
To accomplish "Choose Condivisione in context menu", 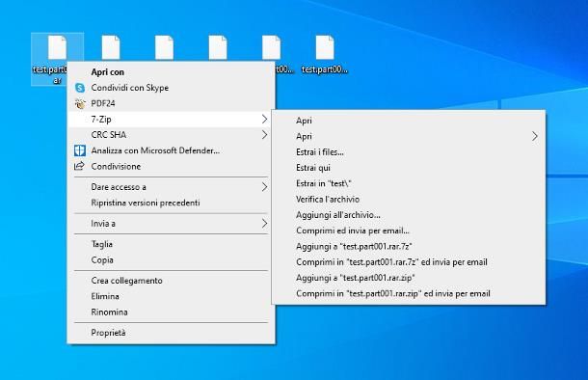I will tap(171, 166).
